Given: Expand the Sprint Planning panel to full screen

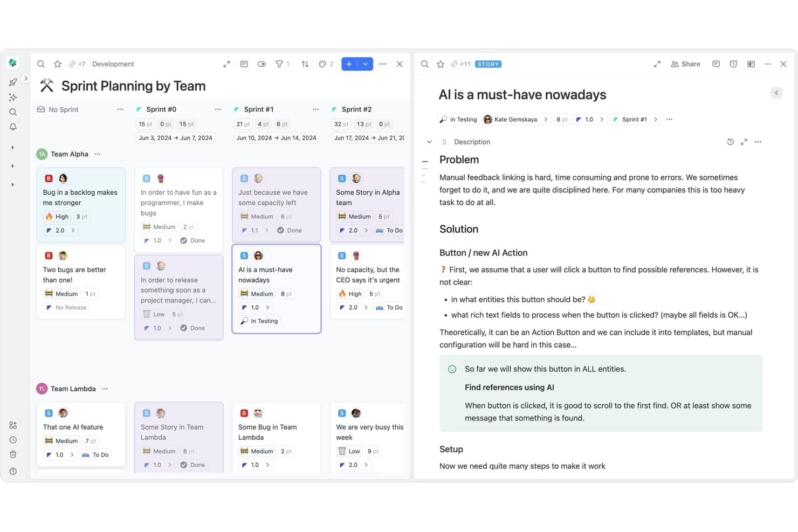Looking at the screenshot, I should [x=226, y=64].
